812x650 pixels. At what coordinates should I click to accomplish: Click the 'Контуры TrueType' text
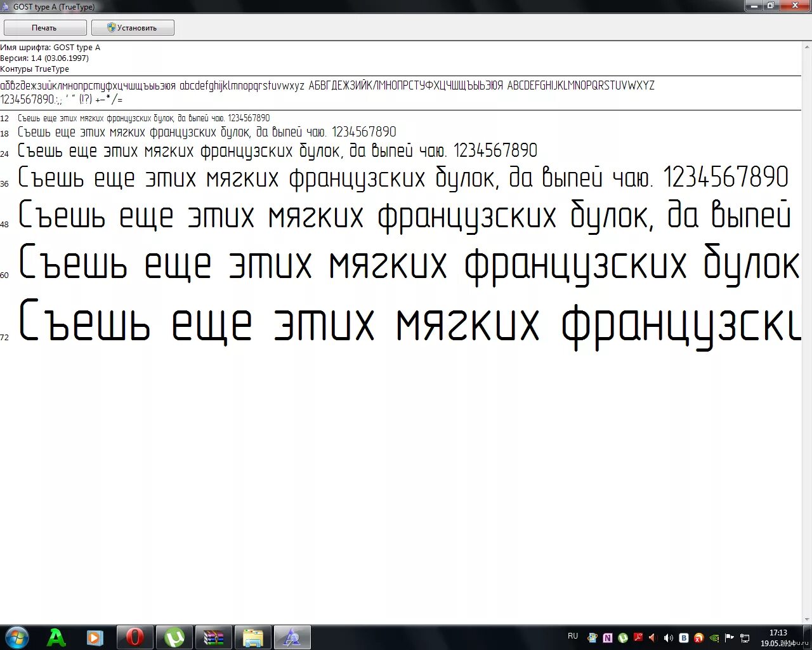click(x=35, y=69)
